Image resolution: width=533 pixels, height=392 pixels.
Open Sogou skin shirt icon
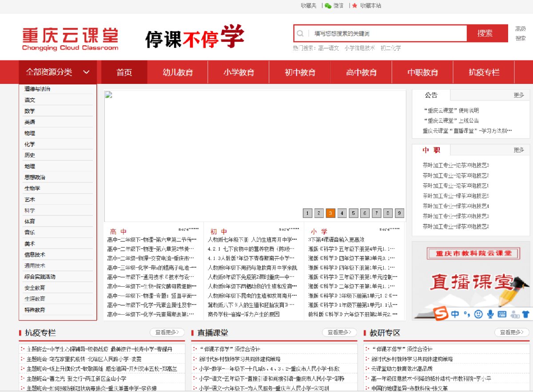[x=526, y=314]
